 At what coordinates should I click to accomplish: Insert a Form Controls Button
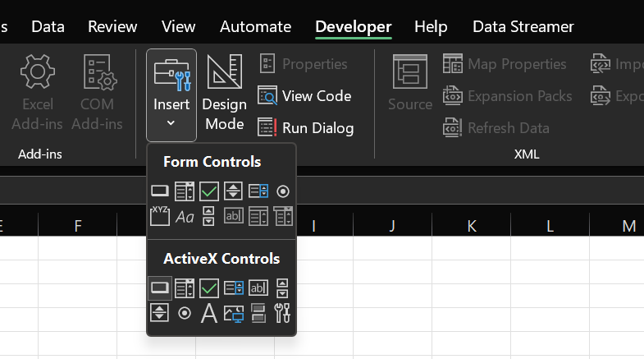tap(160, 191)
